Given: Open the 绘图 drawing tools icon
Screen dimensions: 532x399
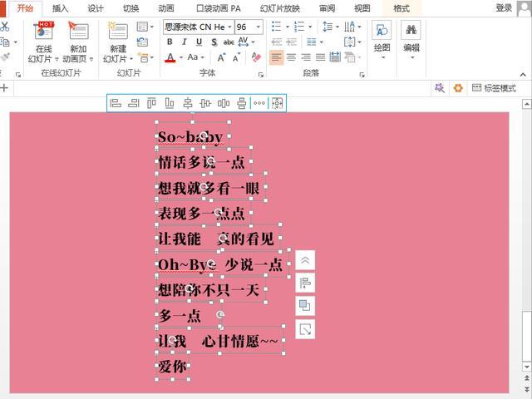Looking at the screenshot, I should click(382, 33).
